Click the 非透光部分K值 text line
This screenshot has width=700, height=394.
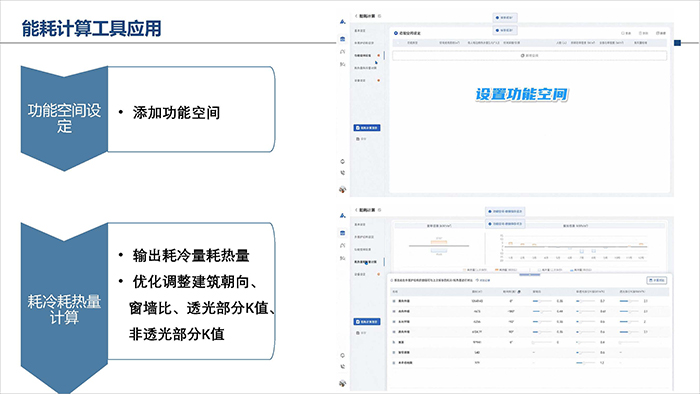[x=177, y=334]
